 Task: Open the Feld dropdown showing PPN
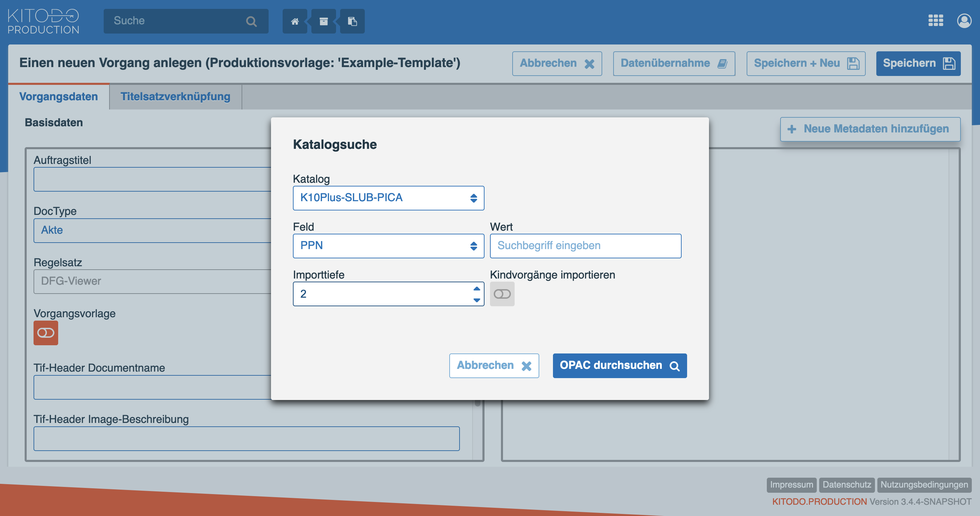tap(388, 246)
